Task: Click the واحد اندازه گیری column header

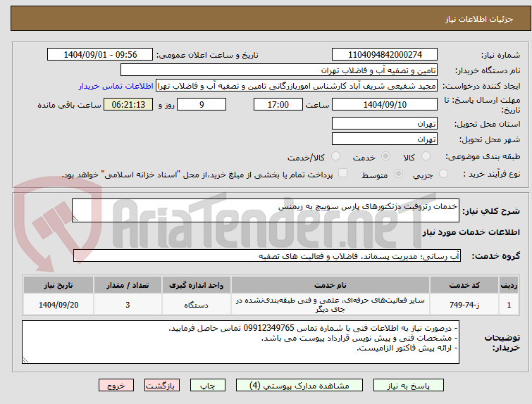Action: 196,285
